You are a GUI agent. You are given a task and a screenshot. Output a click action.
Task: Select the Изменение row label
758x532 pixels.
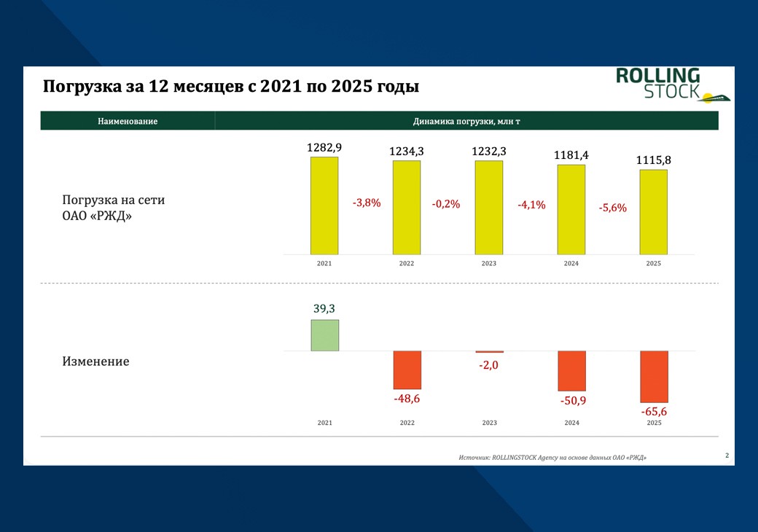pos(95,361)
